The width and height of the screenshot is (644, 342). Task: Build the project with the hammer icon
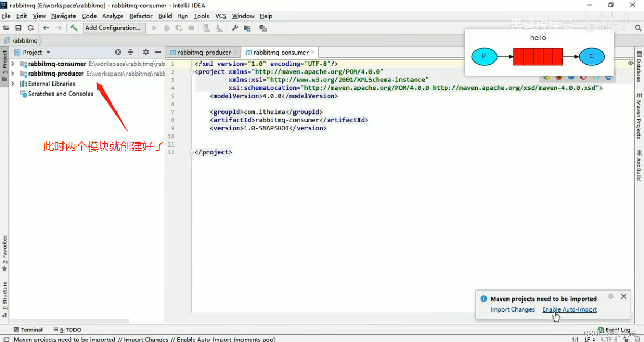74,28
